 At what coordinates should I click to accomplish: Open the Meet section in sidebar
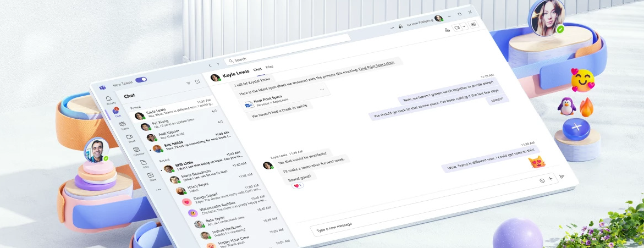[x=130, y=138]
